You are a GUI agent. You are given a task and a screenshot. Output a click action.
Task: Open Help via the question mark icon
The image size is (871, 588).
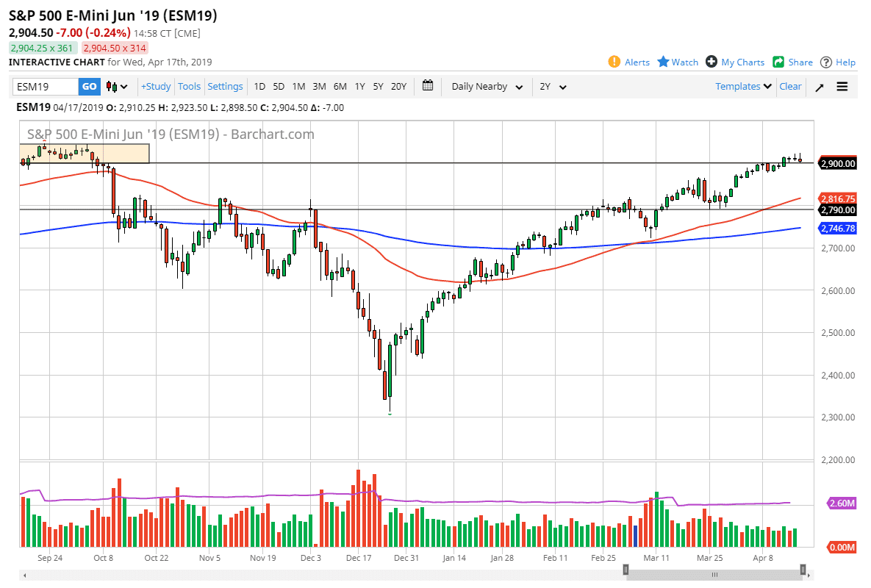coord(826,62)
